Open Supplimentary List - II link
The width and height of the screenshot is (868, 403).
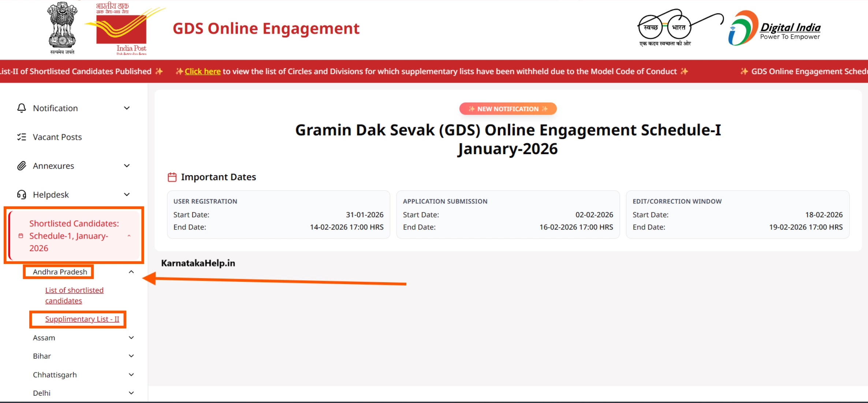pos(82,319)
